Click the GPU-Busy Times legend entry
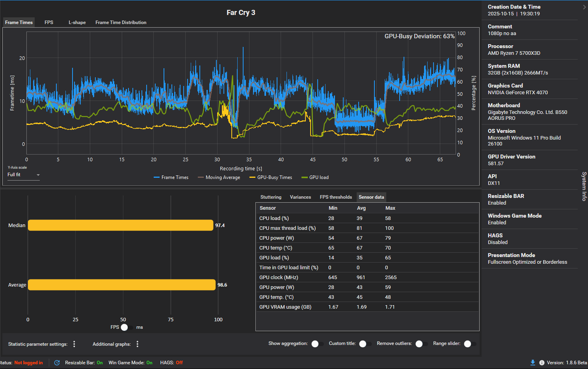Screen dimensions: 588x369 click(271, 177)
